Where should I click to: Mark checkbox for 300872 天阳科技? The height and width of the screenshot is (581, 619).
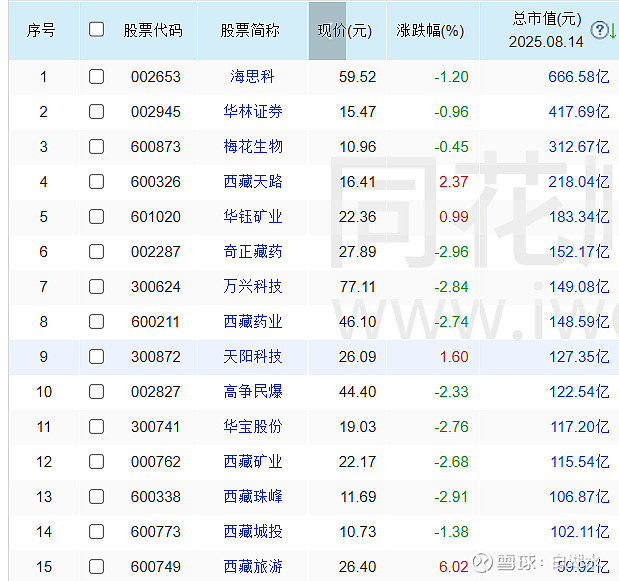96,357
